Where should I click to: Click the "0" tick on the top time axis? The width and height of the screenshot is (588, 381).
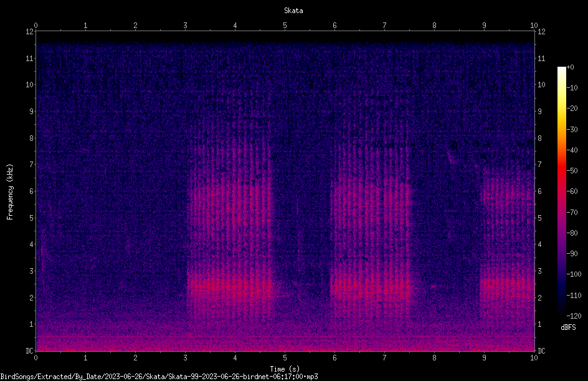pos(36,26)
